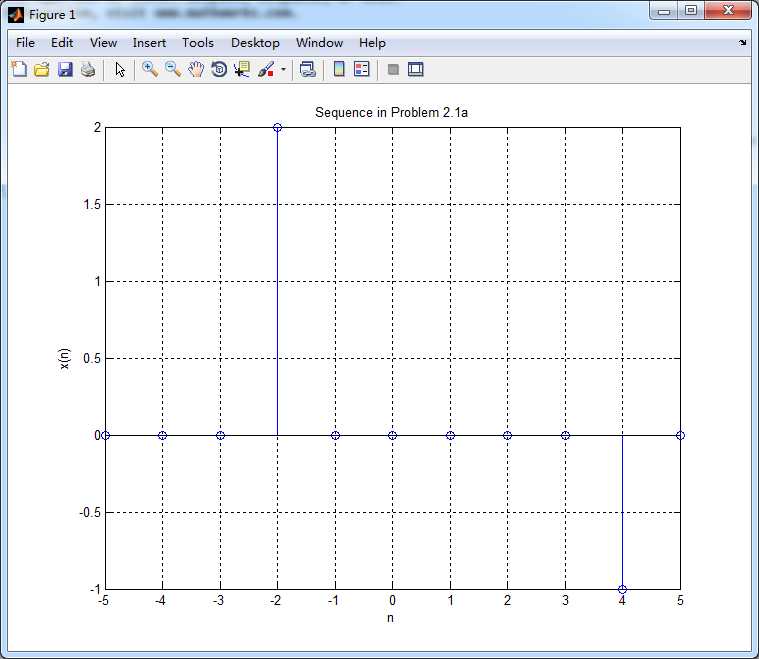Click the marker at n = -5

point(106,435)
